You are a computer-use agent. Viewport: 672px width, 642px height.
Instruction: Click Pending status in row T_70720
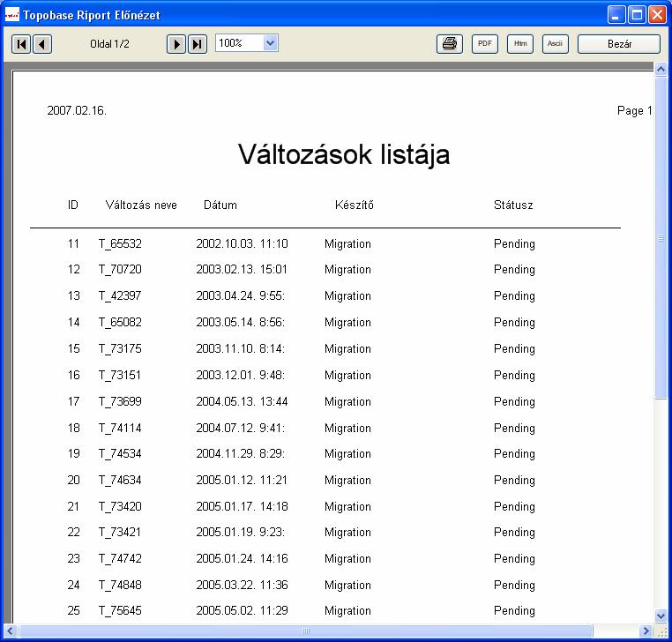[514, 270]
